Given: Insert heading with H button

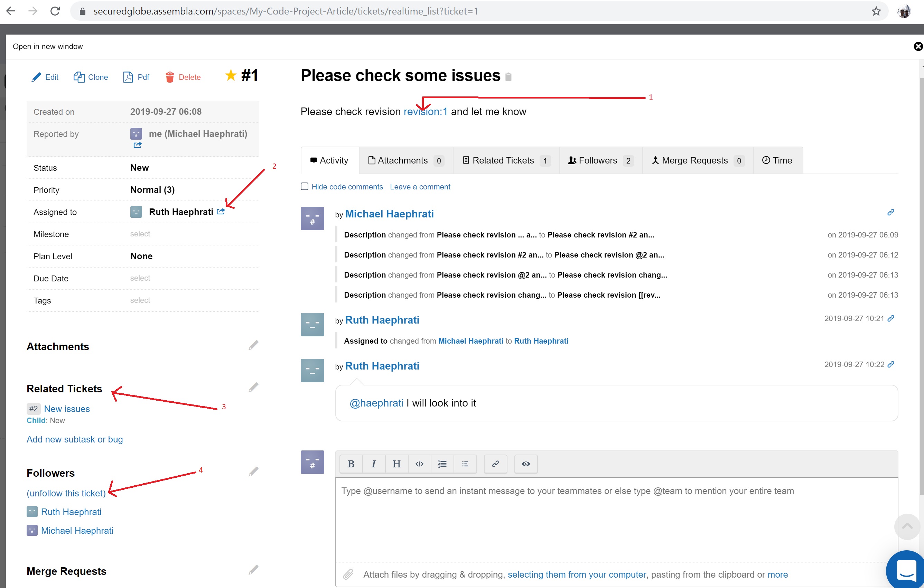Looking at the screenshot, I should [396, 464].
